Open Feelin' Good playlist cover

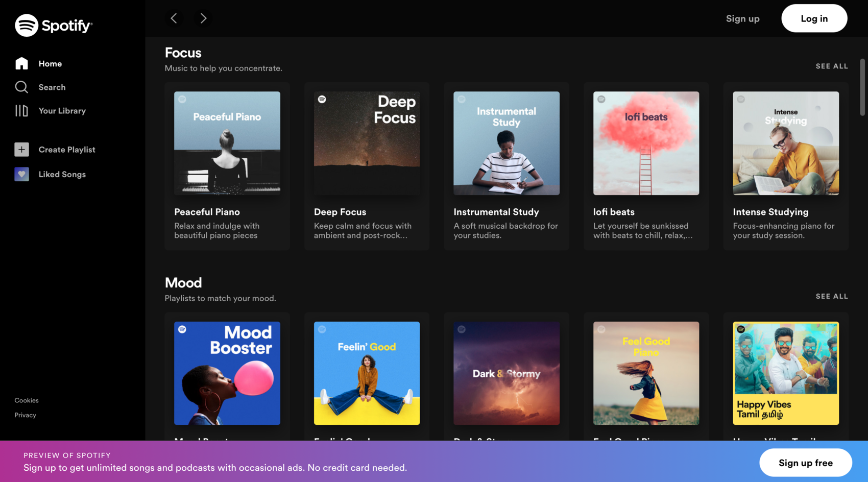(367, 373)
